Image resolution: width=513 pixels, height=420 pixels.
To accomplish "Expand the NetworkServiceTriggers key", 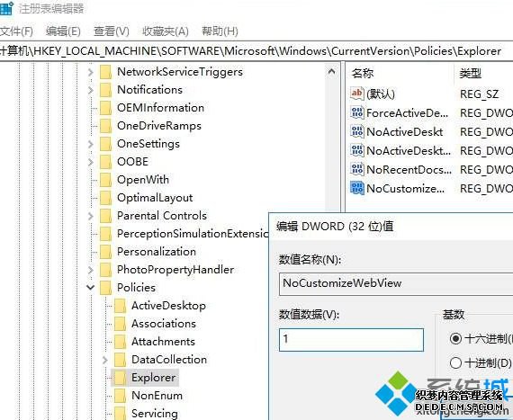I will 91,72.
